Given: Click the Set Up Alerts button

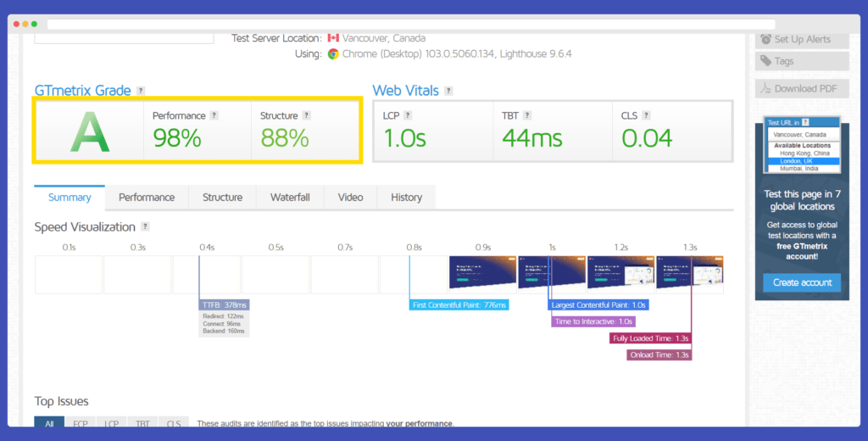Looking at the screenshot, I should pos(802,39).
